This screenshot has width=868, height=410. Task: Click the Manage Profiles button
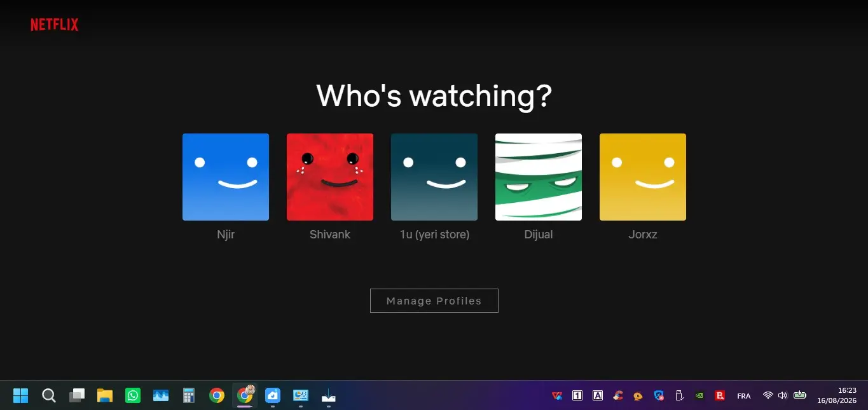[x=434, y=301]
